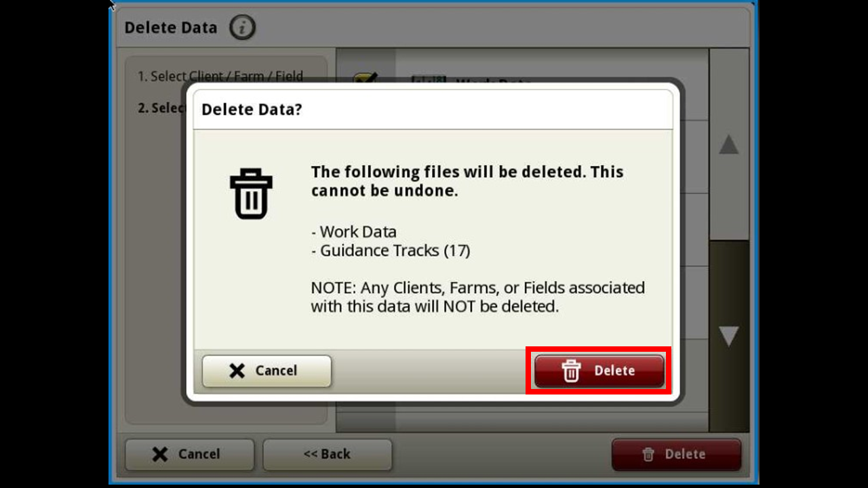Screen dimensions: 868x488
Task: Click the scrollbar track between the arrows
Action: click(x=729, y=241)
